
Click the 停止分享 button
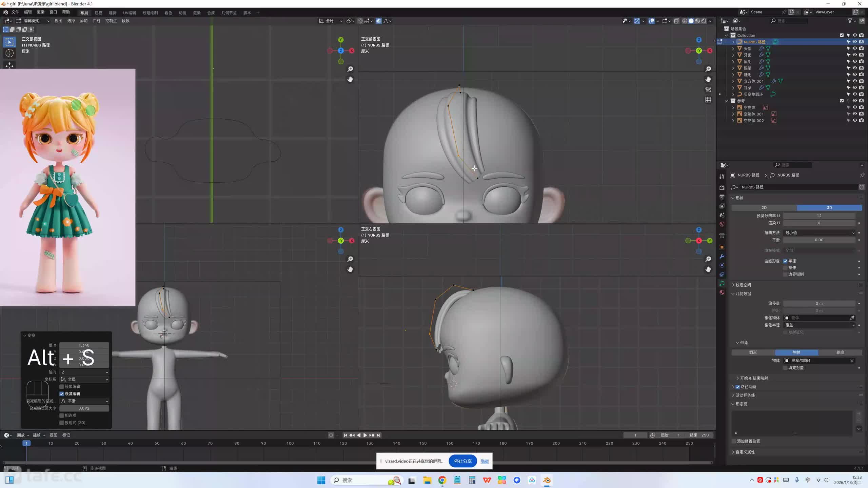click(x=462, y=461)
